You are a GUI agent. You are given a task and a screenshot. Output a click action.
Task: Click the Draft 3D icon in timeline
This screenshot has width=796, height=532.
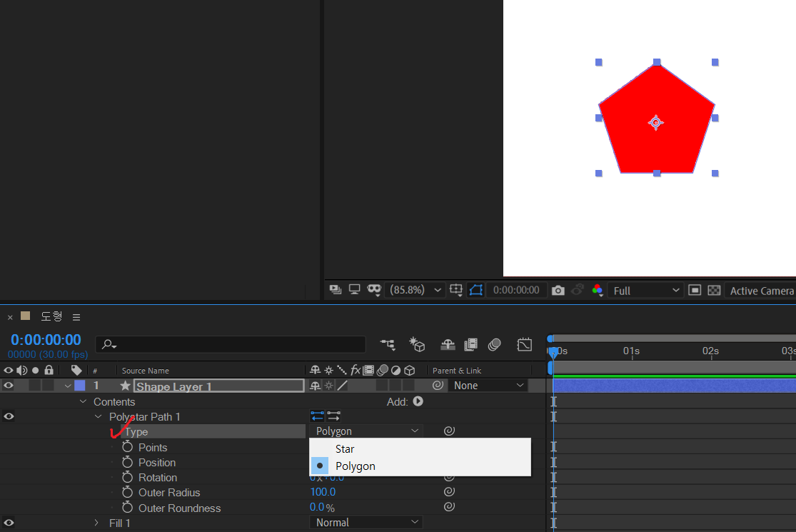click(x=417, y=345)
